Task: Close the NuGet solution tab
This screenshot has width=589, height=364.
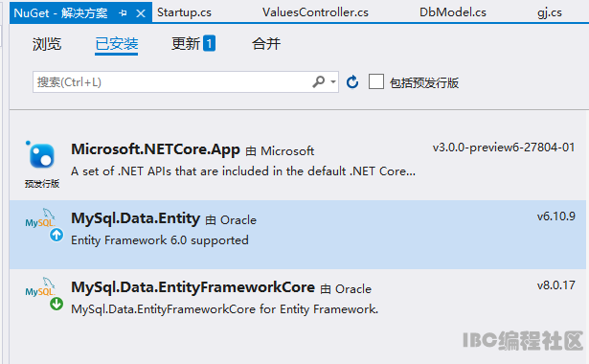Action: (141, 13)
